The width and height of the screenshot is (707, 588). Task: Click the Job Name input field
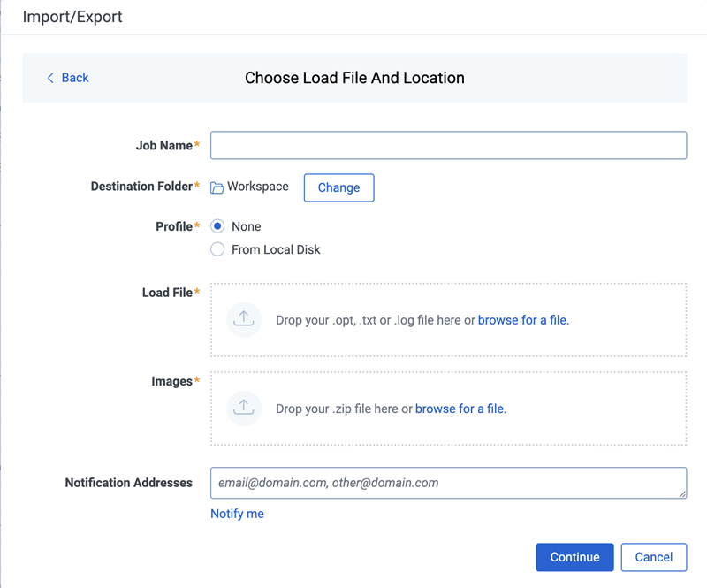(448, 145)
